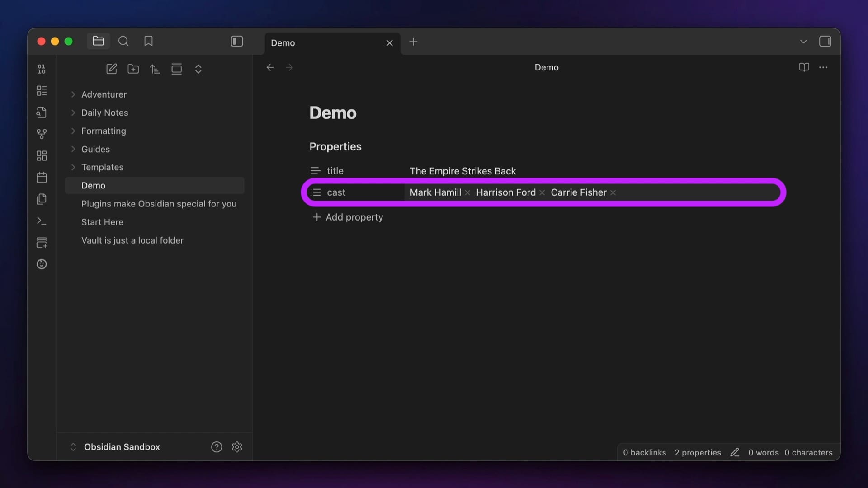Viewport: 868px width, 488px height.
Task: Open the search pane icon
Action: click(x=123, y=42)
